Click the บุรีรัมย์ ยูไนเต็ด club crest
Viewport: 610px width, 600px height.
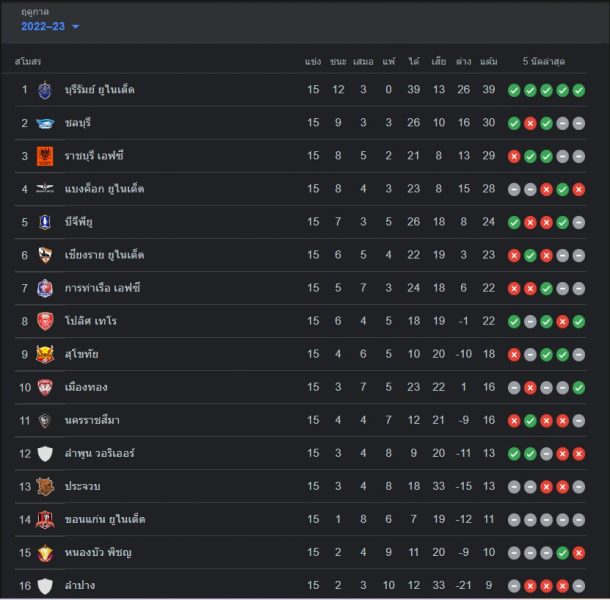45,90
